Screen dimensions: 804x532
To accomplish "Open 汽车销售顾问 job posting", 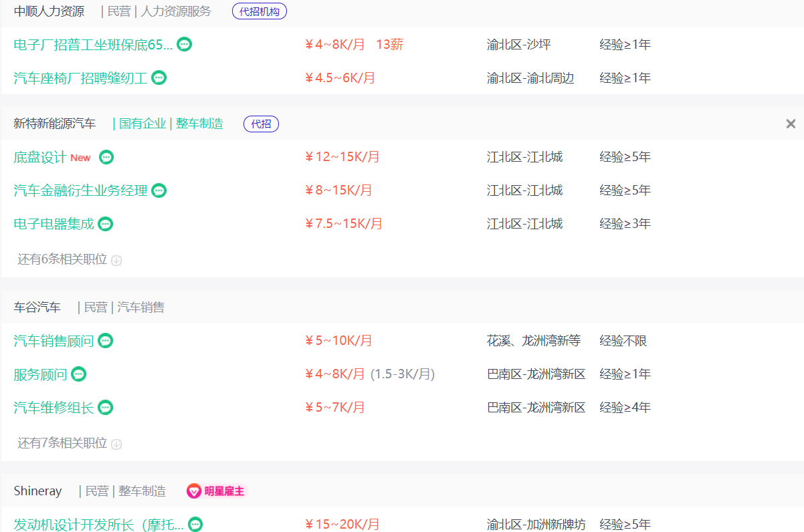I will pos(54,341).
